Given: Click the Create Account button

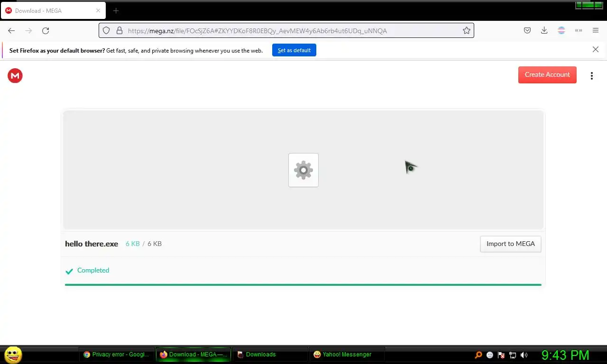Looking at the screenshot, I should pos(547,75).
